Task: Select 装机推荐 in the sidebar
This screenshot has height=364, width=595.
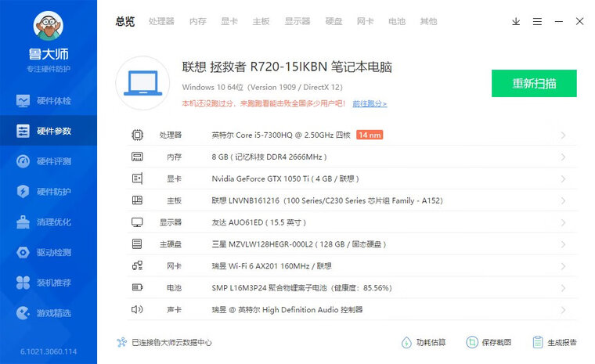Action: 49,283
